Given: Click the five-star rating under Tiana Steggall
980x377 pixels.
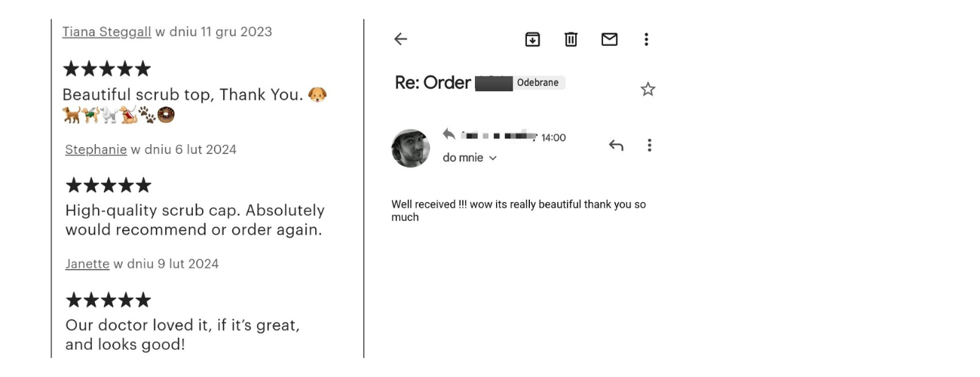Looking at the screenshot, I should pos(106,69).
